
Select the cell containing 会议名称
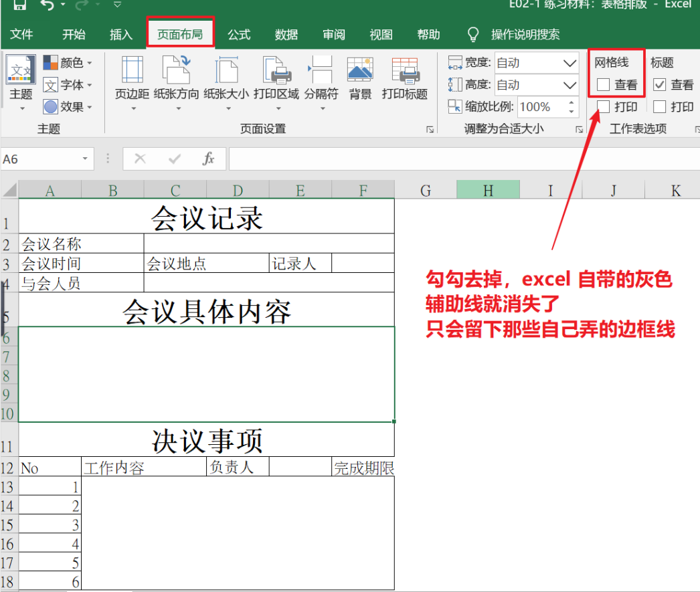tap(81, 243)
